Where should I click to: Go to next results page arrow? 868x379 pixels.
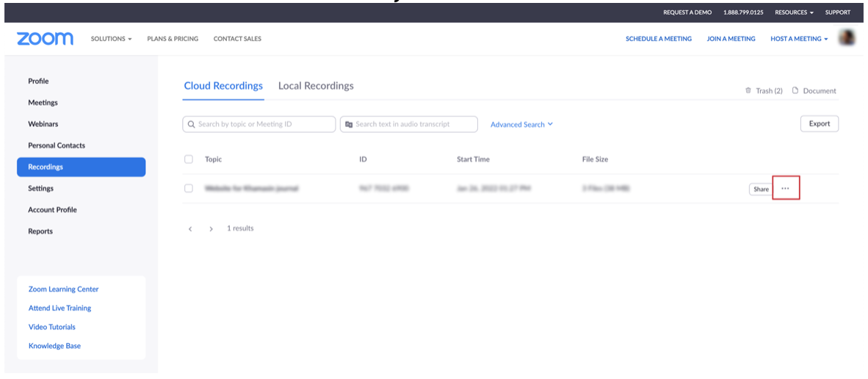click(x=211, y=228)
